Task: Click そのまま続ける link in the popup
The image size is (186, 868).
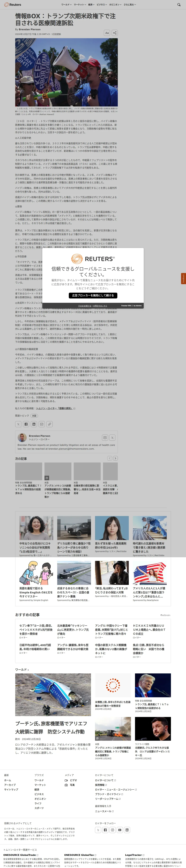Action: tap(85, 306)
